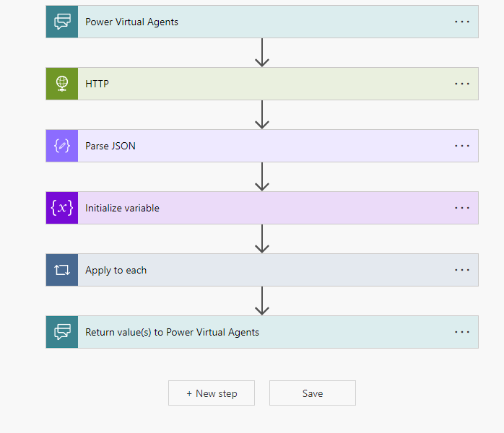The height and width of the screenshot is (433, 504).
Task: Open the Parse JSON ellipsis menu
Action: [x=462, y=146]
